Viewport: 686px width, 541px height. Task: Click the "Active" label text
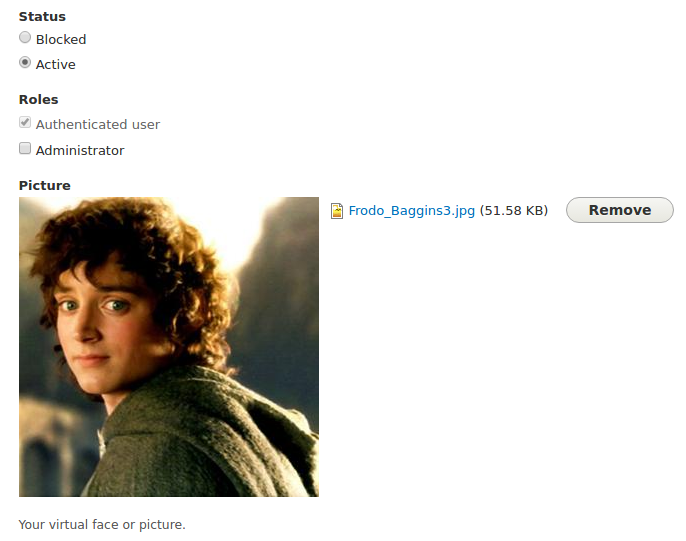click(56, 65)
